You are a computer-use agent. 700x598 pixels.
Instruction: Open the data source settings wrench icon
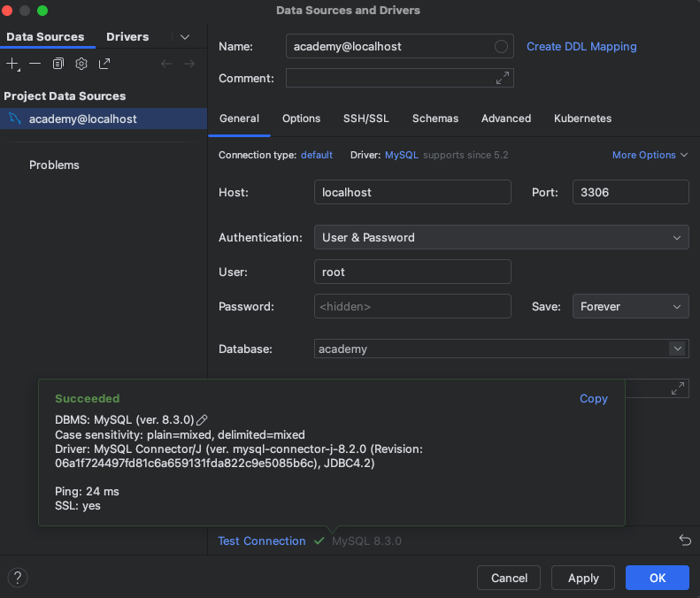click(x=81, y=64)
